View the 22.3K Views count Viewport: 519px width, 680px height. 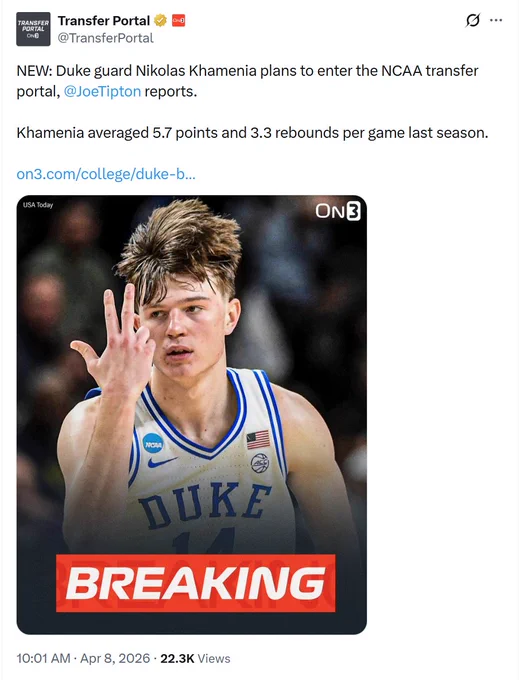coord(195,658)
